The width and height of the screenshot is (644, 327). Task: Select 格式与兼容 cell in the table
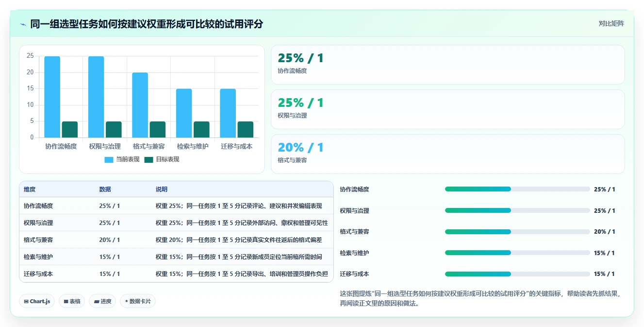click(x=38, y=240)
